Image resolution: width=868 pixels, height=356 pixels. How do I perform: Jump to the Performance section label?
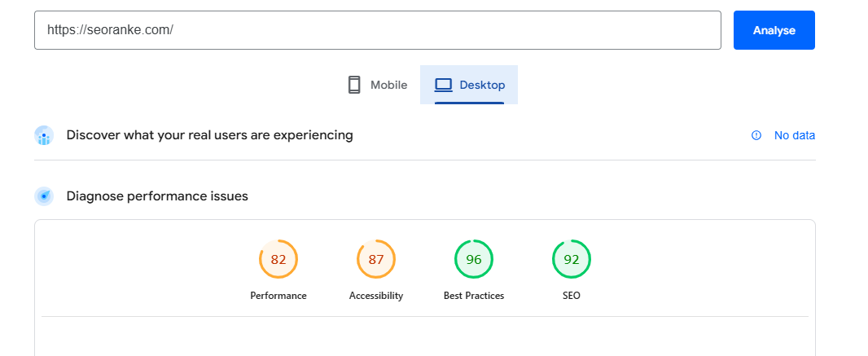tap(278, 296)
